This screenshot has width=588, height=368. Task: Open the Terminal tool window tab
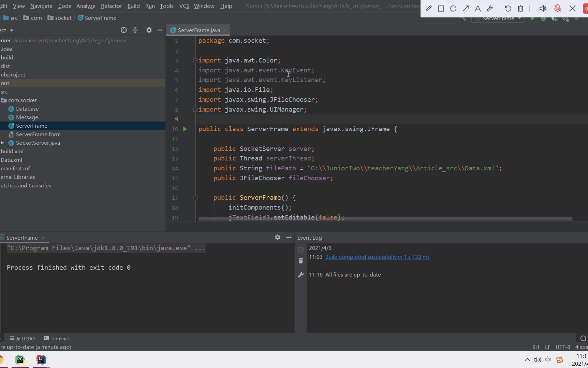56,338
